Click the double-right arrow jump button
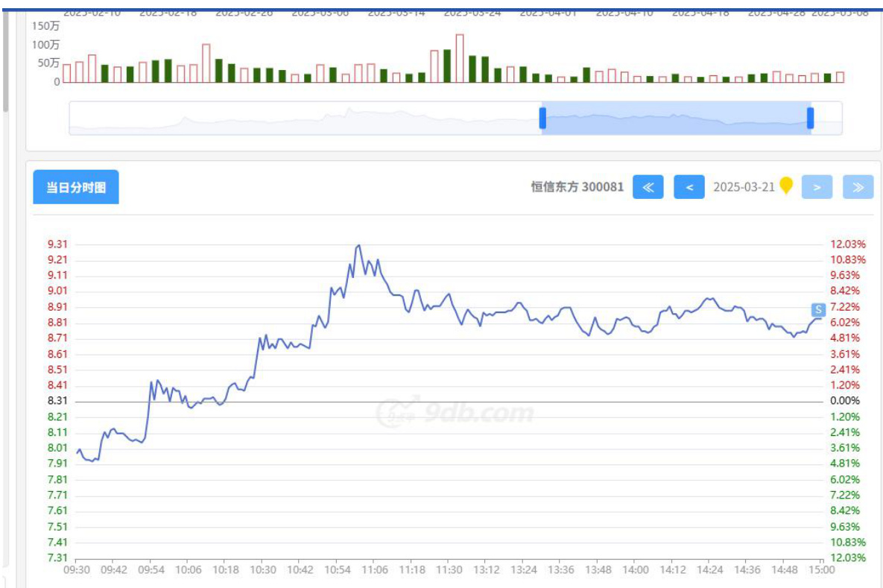 (x=858, y=187)
